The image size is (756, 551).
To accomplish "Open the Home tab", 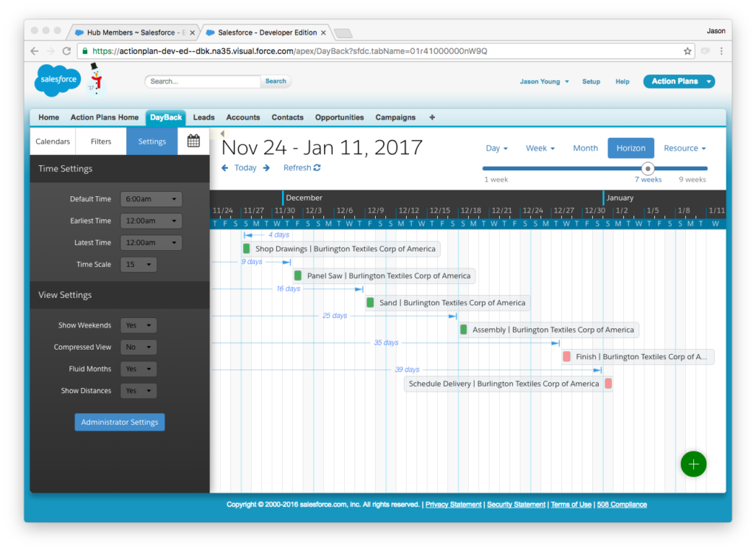I will tap(49, 117).
